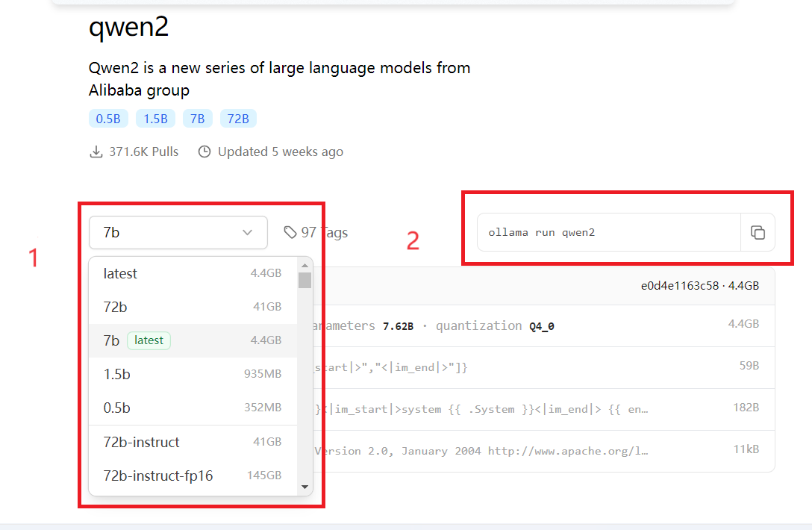Select the latest tag option

click(193, 273)
